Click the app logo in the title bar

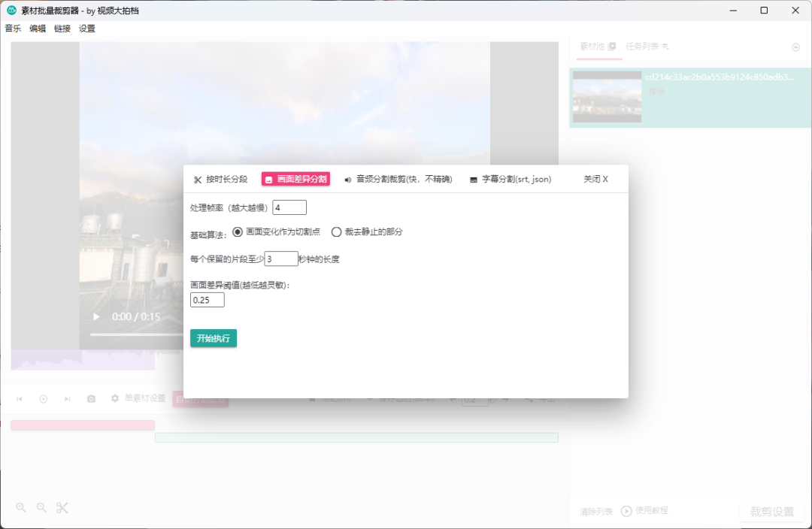11,11
